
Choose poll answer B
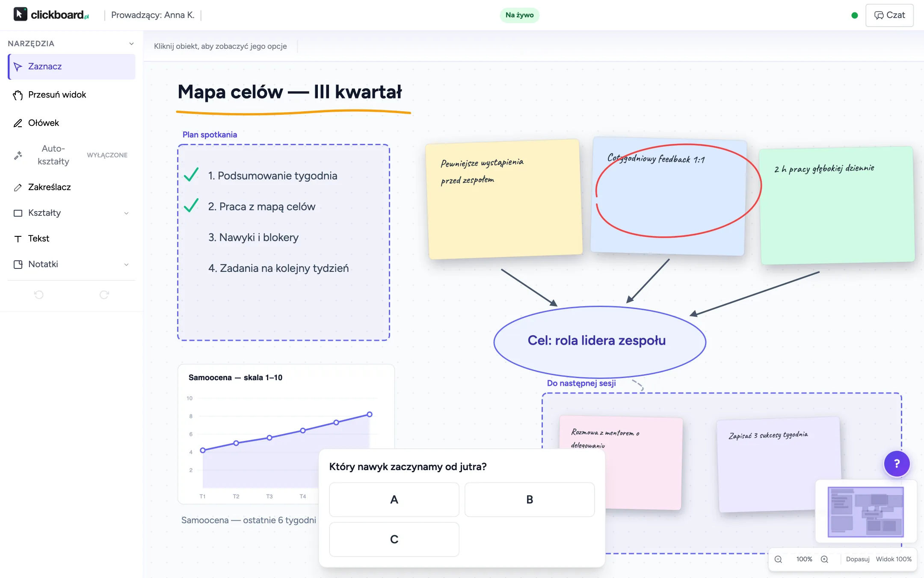click(529, 500)
